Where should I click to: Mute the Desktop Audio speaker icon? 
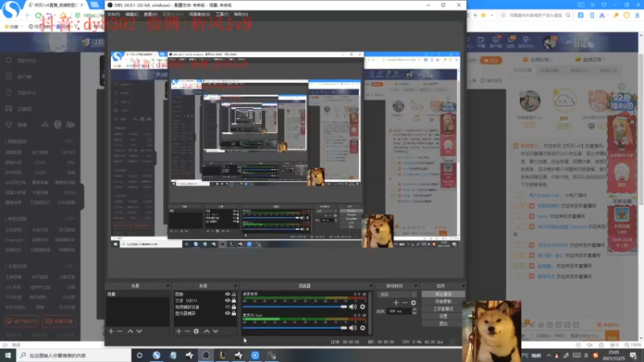click(x=353, y=306)
